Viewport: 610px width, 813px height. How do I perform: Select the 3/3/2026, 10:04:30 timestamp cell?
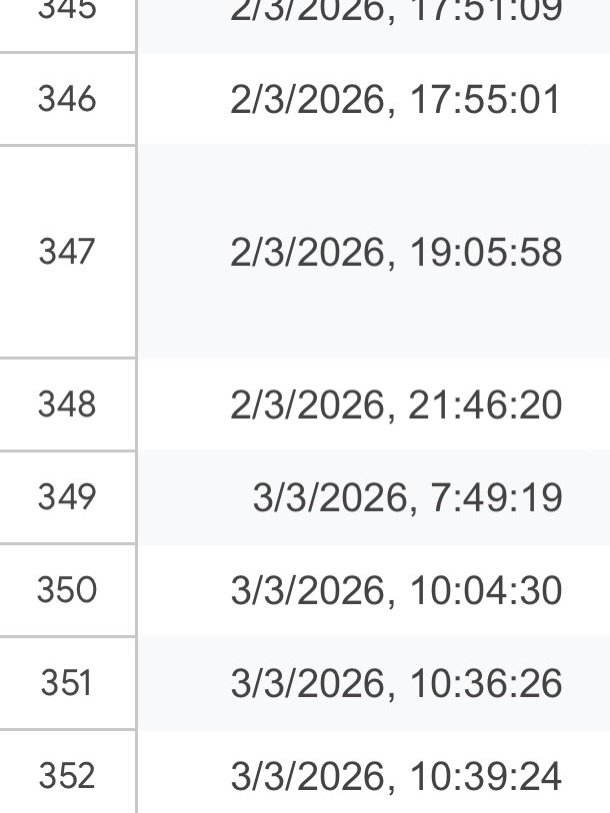point(395,590)
